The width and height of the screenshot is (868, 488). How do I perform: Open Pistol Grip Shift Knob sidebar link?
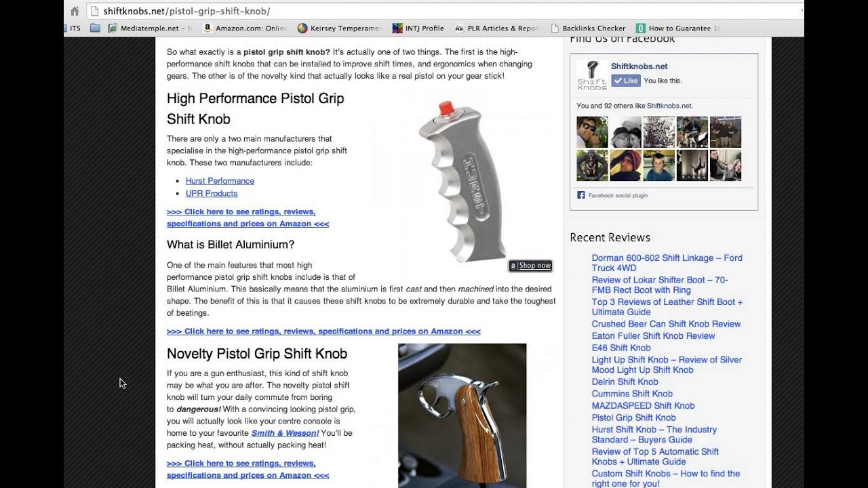pos(633,418)
